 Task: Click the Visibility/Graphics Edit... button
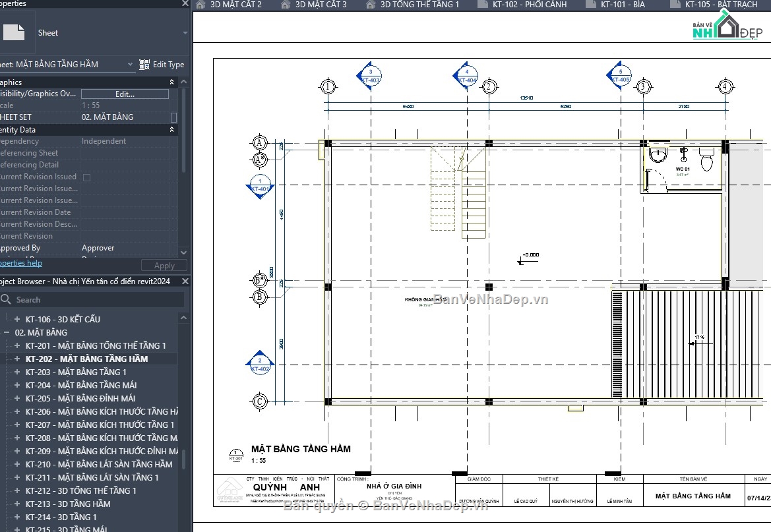pos(125,94)
